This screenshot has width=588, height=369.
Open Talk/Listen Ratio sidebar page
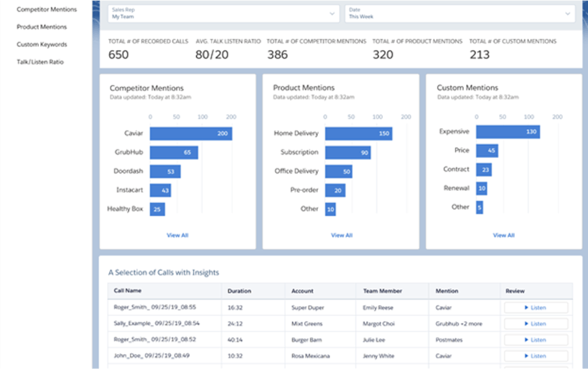(x=40, y=61)
